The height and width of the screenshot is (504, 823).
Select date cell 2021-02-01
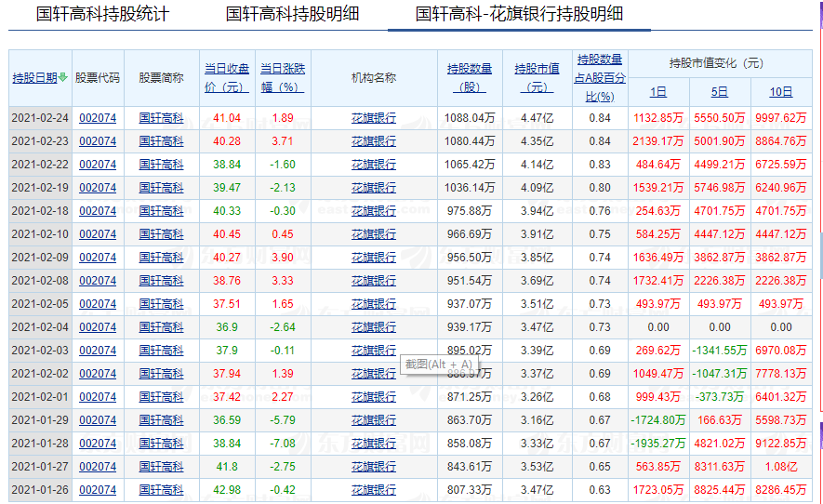[x=40, y=397]
